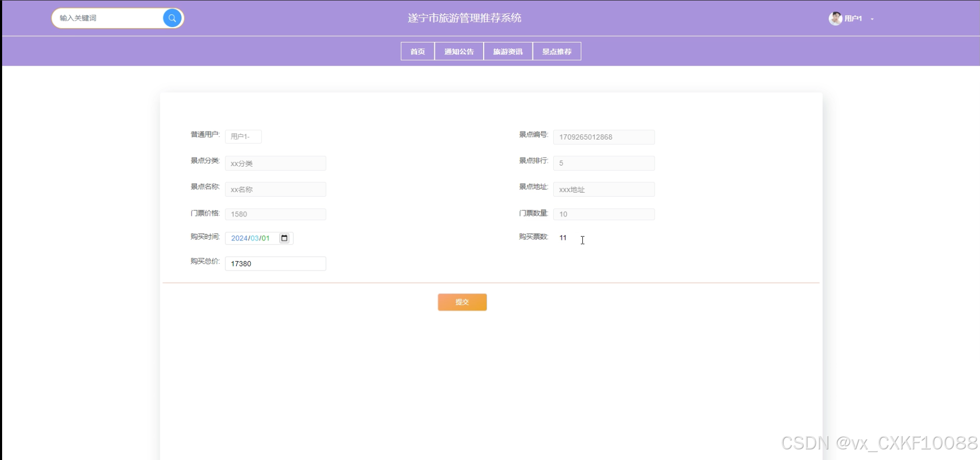The height and width of the screenshot is (460, 980).
Task: Click the 购买时间 date field 2024/03/01
Action: pos(259,238)
